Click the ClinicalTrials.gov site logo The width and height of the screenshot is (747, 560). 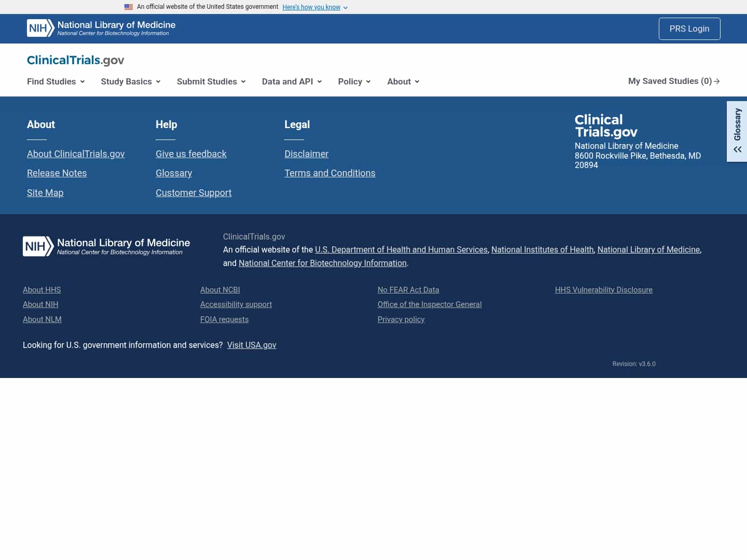[x=76, y=60]
